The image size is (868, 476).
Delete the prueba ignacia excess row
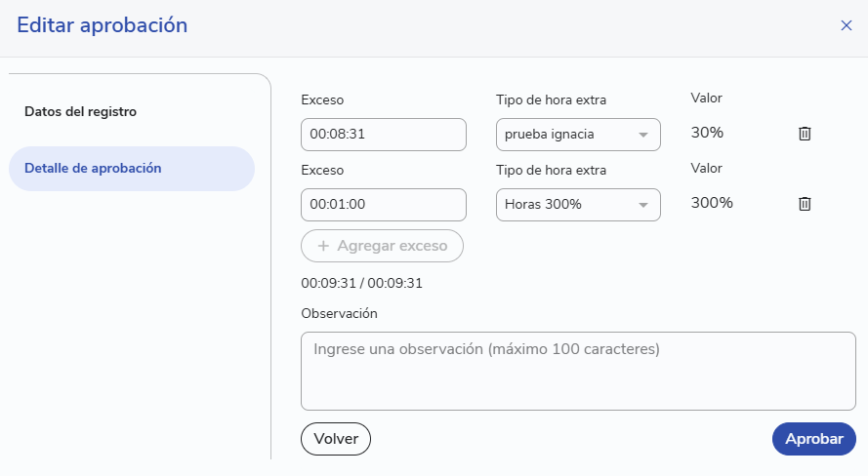[x=805, y=134]
